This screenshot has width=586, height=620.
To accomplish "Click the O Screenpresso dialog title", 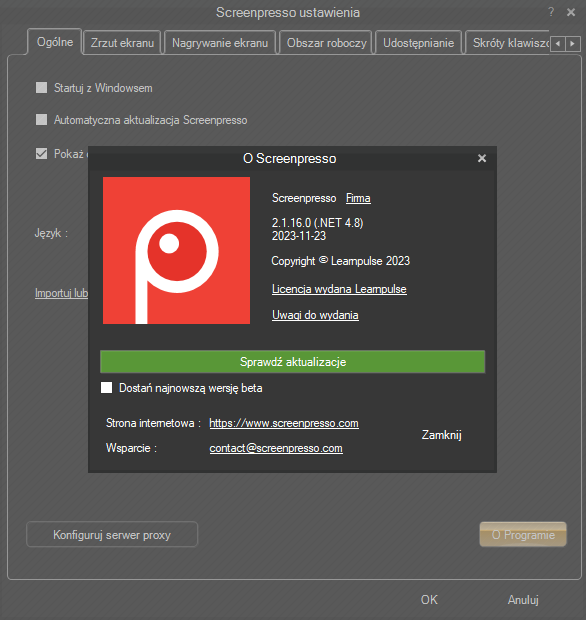I will tap(290, 159).
